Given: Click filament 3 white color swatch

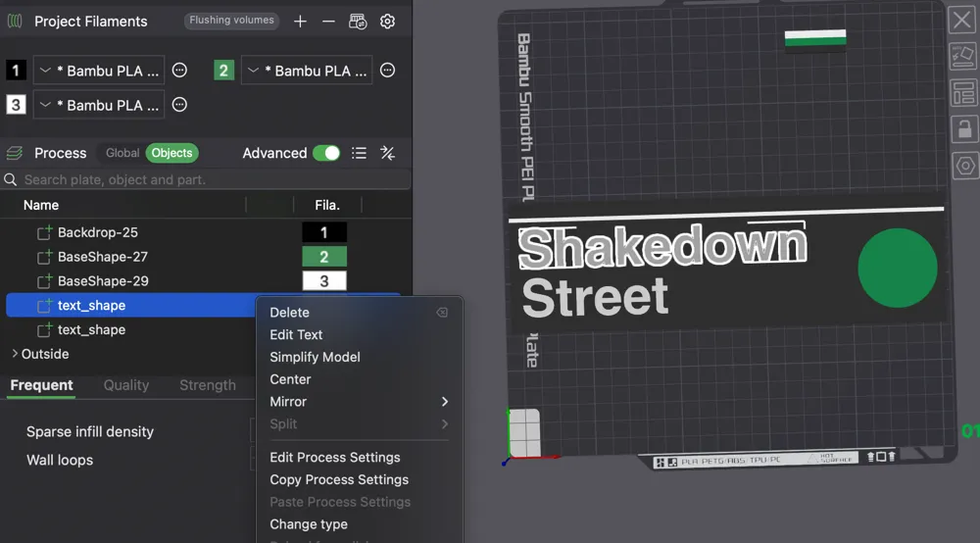Looking at the screenshot, I should click(x=16, y=104).
